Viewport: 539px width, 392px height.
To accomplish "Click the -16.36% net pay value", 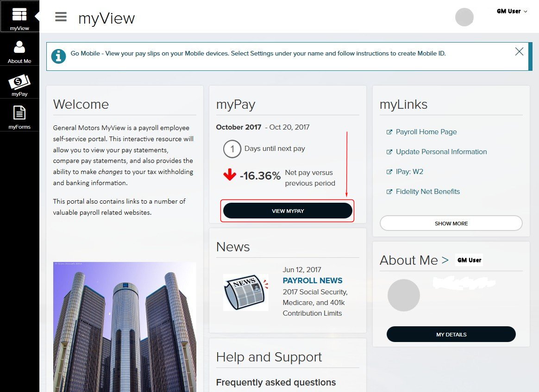I will [260, 175].
